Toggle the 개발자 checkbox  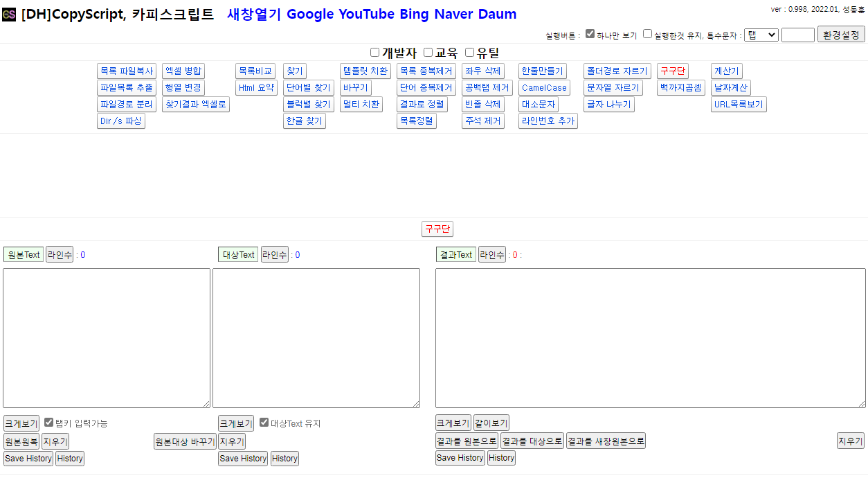click(x=375, y=53)
